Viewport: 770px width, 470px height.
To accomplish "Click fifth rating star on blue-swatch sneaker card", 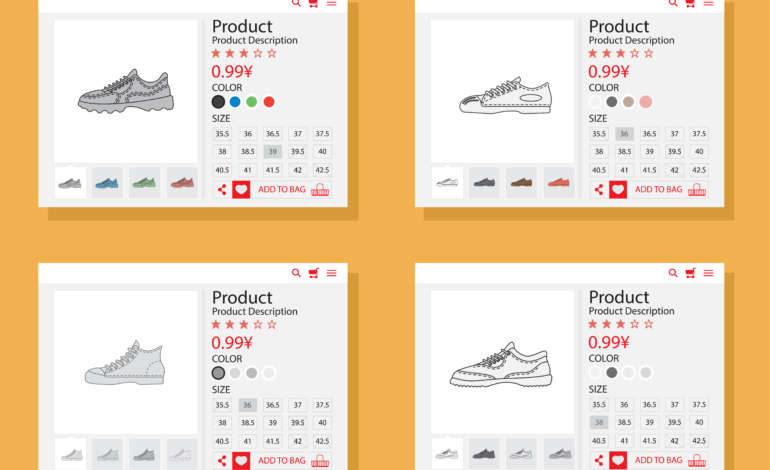I will click(273, 53).
